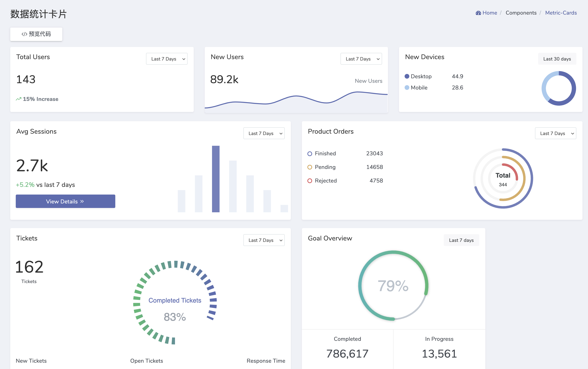
Task: Click the 4758 Rejected value
Action: pyautogui.click(x=376, y=181)
